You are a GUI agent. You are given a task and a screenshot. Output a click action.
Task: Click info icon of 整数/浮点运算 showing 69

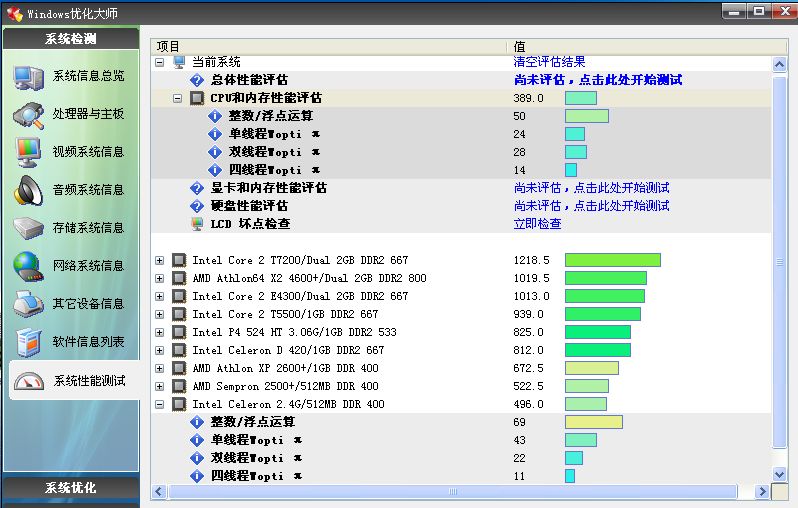tap(197, 422)
